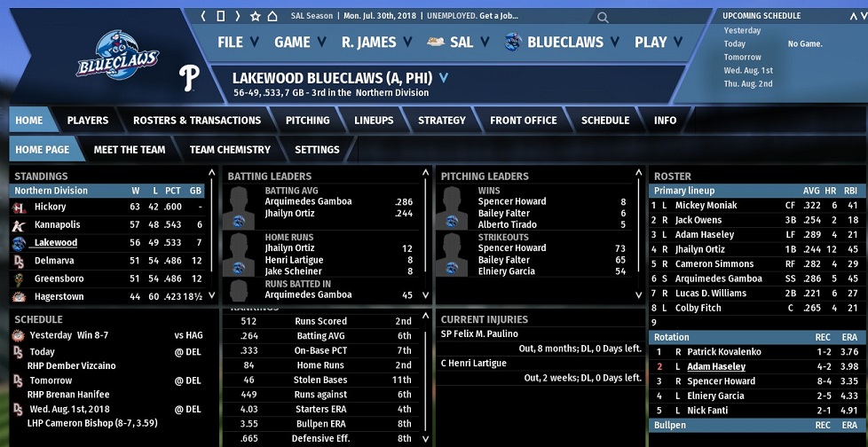
Task: Go forward with the right arrow icon
Action: coord(238,16)
